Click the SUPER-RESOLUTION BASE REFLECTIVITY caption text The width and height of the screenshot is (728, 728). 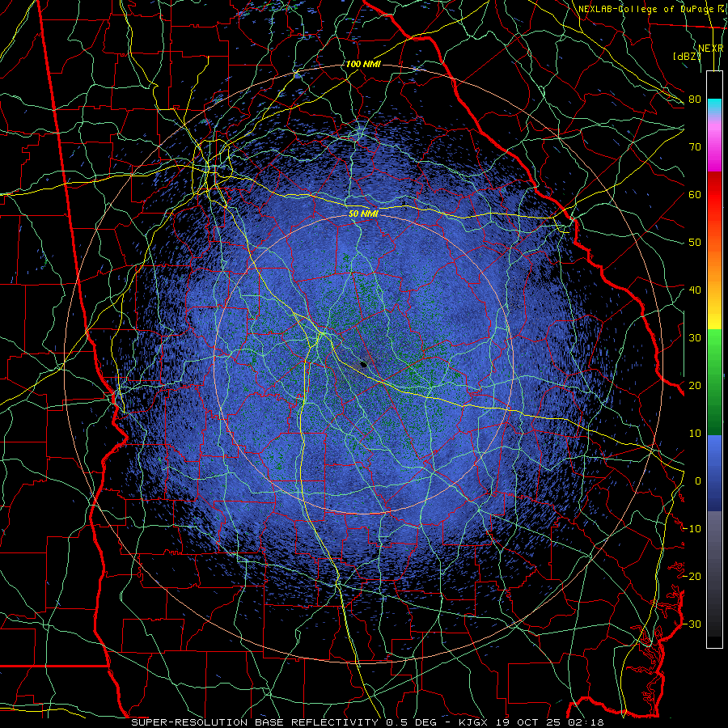(x=255, y=722)
